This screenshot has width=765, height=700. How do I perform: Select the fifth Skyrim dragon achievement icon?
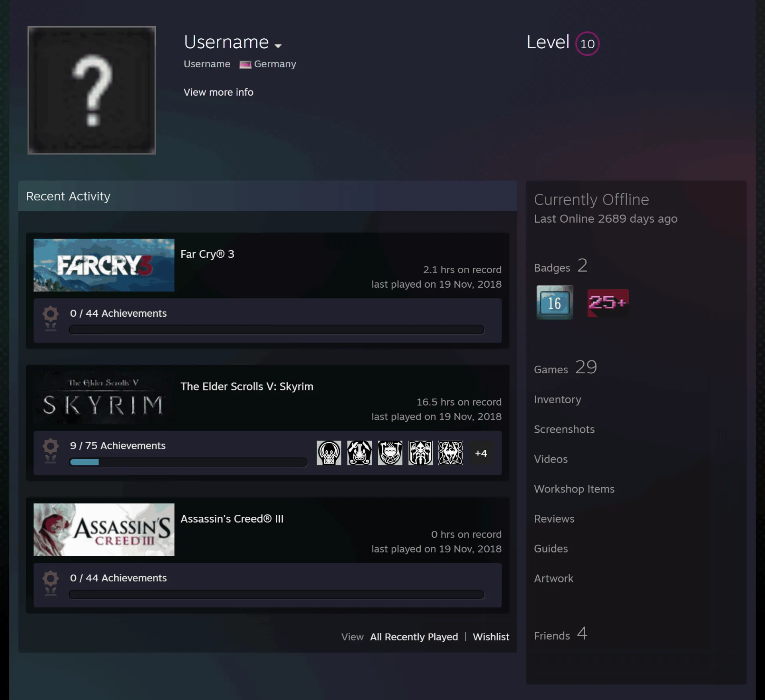click(451, 453)
